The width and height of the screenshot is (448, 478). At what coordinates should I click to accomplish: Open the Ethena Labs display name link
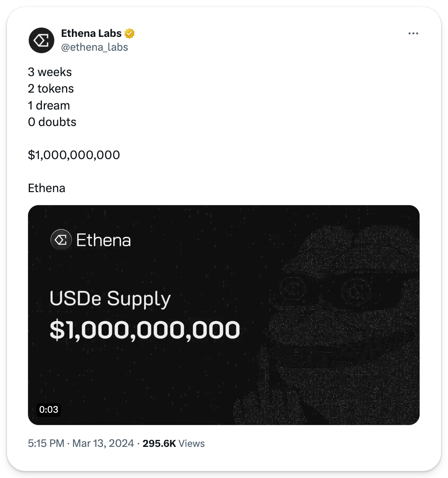click(x=91, y=34)
